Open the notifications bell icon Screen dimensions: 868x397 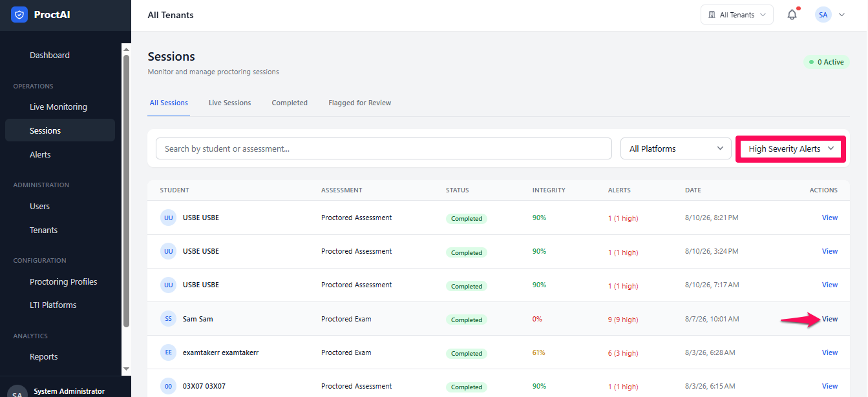click(x=792, y=15)
